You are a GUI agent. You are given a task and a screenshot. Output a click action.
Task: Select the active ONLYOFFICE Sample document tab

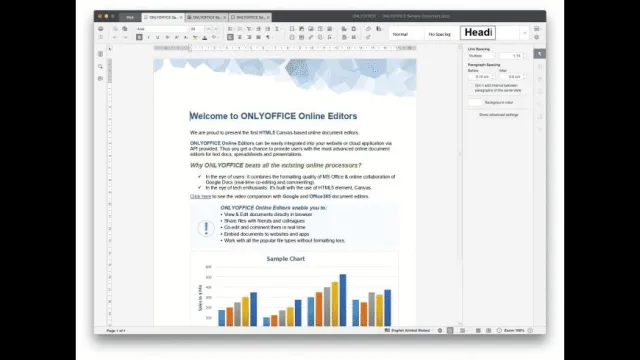pyautogui.click(x=163, y=17)
